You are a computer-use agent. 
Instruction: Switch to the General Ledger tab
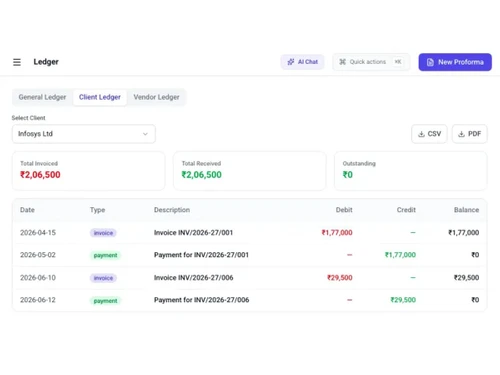pos(42,97)
